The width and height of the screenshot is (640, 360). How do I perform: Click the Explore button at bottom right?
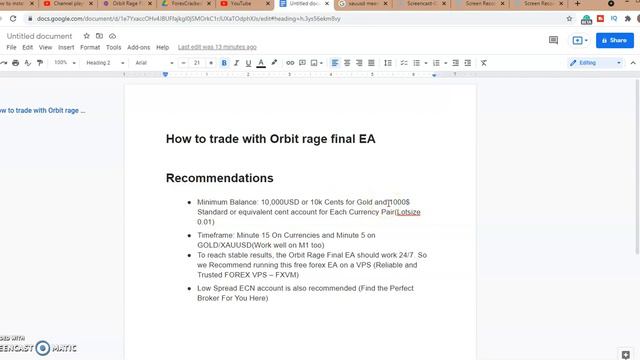(x=626, y=354)
